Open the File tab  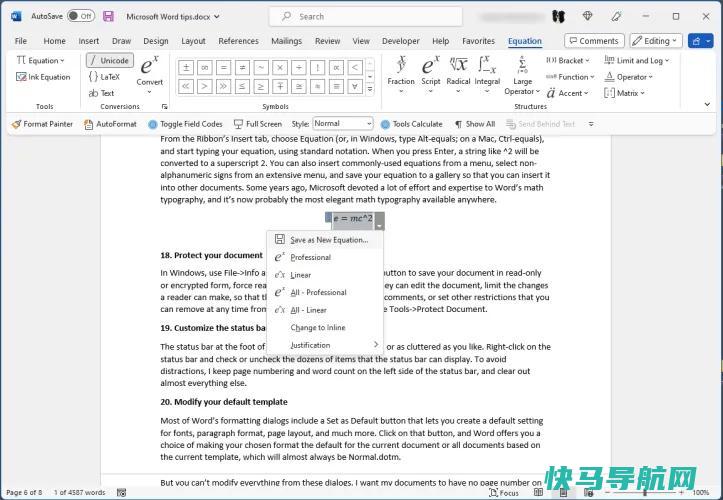point(21,41)
